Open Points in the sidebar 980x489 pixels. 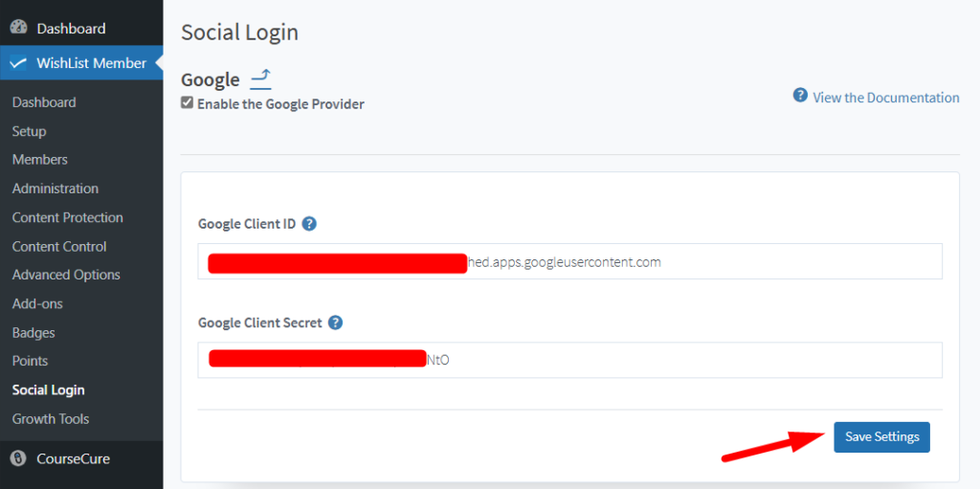[x=30, y=361]
